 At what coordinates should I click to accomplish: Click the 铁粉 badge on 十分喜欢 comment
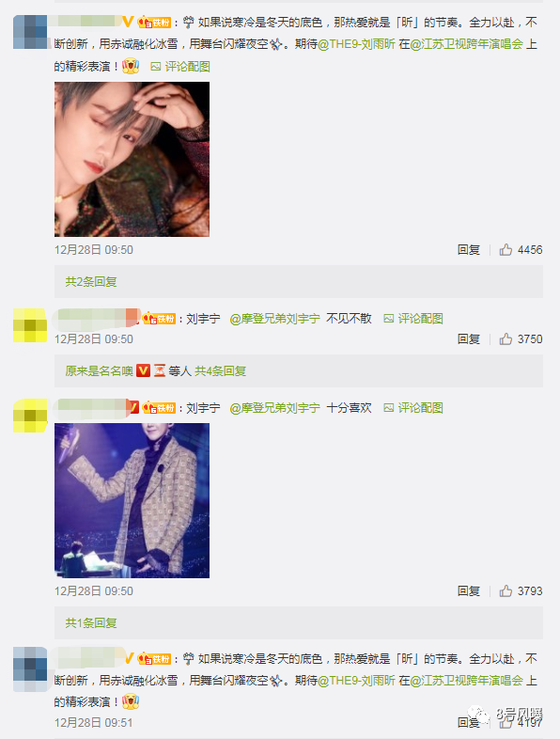point(159,408)
